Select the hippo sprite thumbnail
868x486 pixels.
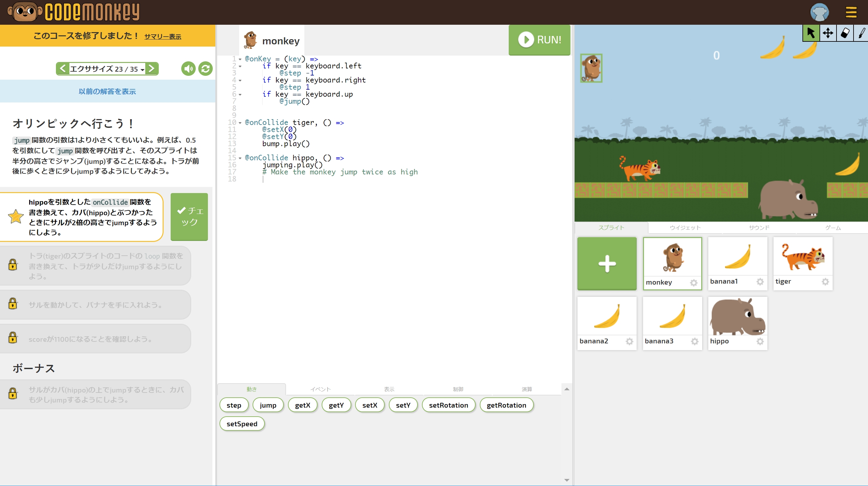[x=737, y=317]
